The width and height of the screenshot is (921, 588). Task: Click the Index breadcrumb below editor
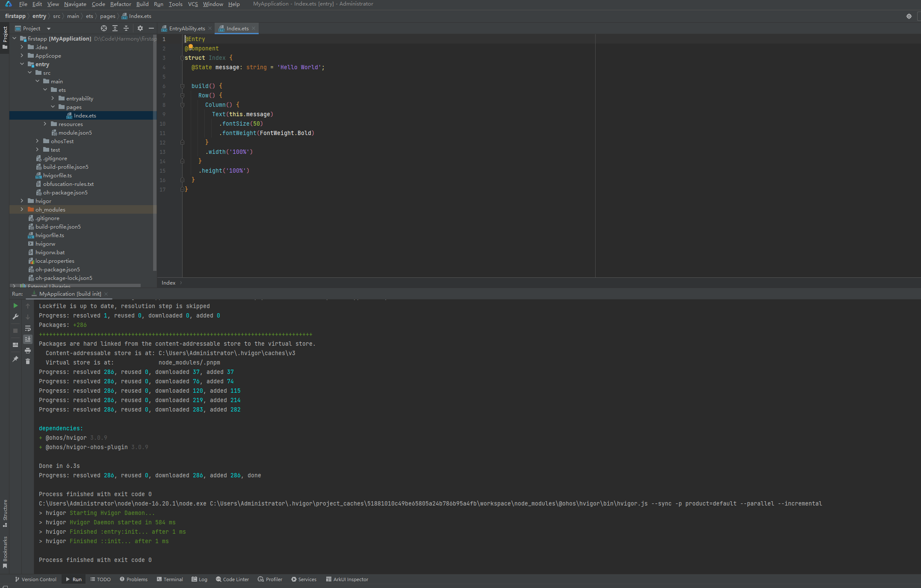point(168,283)
